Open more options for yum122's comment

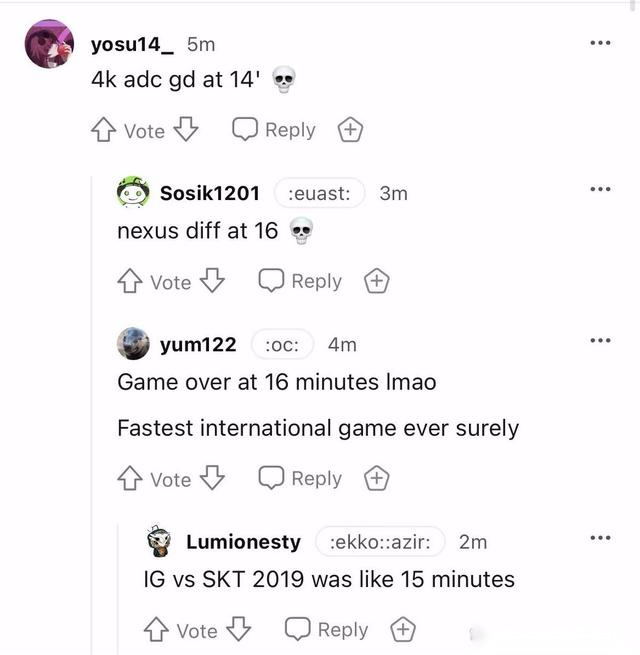600,341
